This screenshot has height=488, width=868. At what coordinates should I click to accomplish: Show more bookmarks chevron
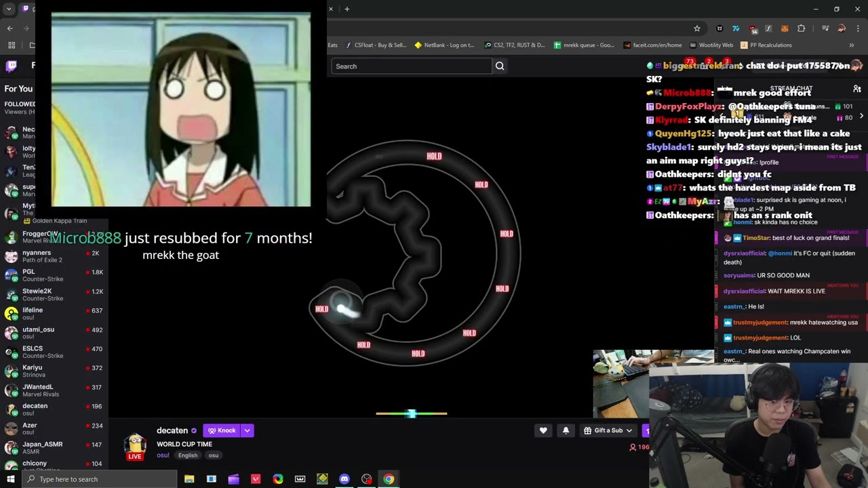851,45
